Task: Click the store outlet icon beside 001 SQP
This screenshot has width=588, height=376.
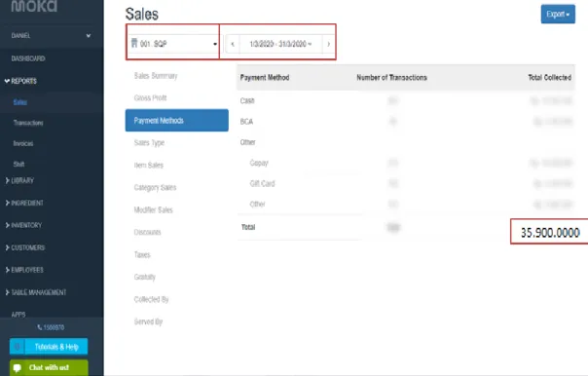Action: [134, 43]
